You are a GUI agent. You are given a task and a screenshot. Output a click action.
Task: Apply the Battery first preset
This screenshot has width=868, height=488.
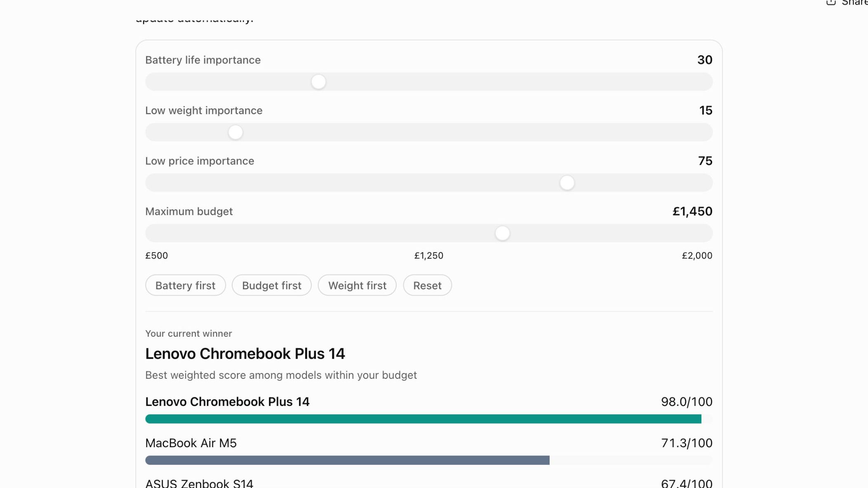(x=186, y=285)
